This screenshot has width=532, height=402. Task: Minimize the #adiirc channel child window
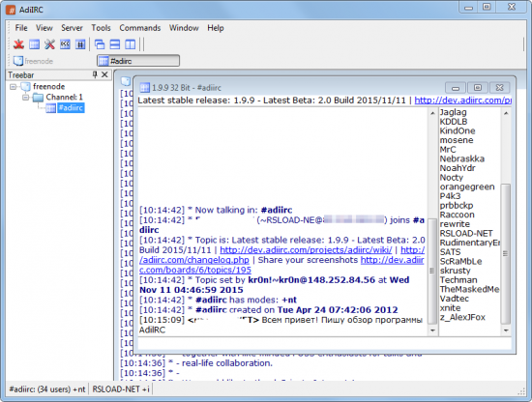pyautogui.click(x=456, y=88)
